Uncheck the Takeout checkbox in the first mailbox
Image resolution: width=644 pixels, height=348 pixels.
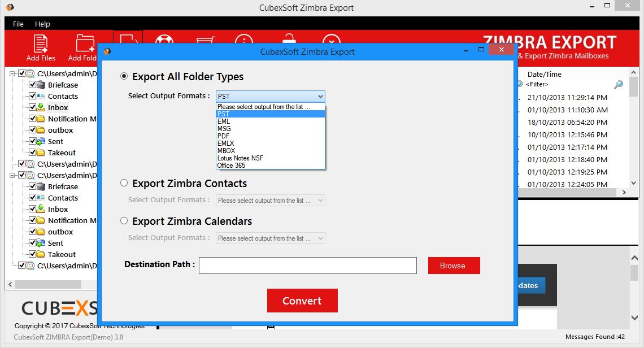pos(32,153)
